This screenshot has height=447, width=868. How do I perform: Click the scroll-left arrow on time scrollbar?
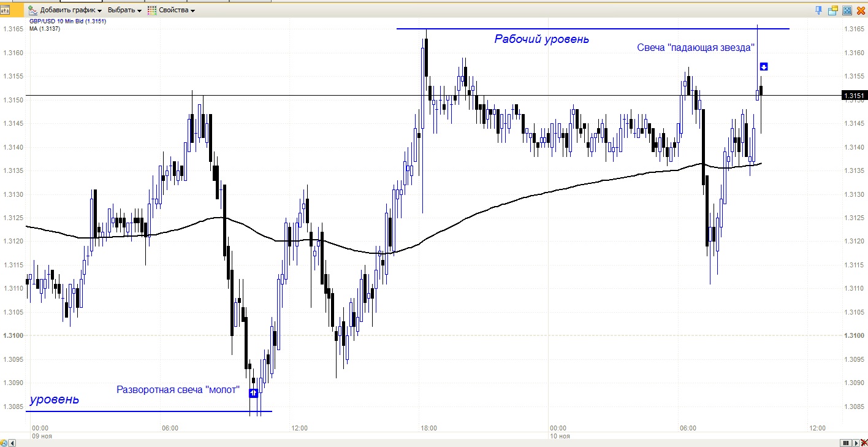tap(11, 443)
